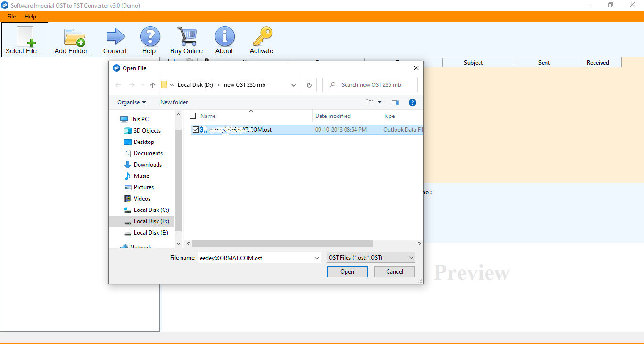This screenshot has width=644, height=344.
Task: Toggle the preview pane icon
Action: coord(396,102)
